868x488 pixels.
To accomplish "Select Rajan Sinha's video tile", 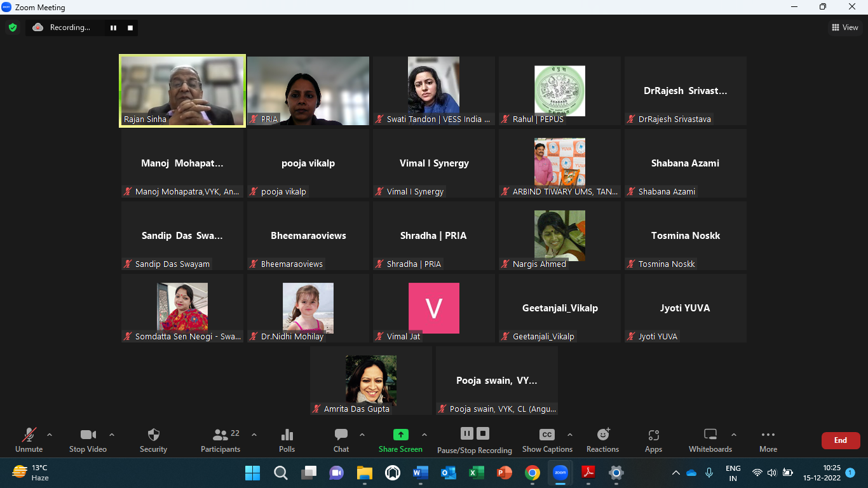I will coord(182,90).
